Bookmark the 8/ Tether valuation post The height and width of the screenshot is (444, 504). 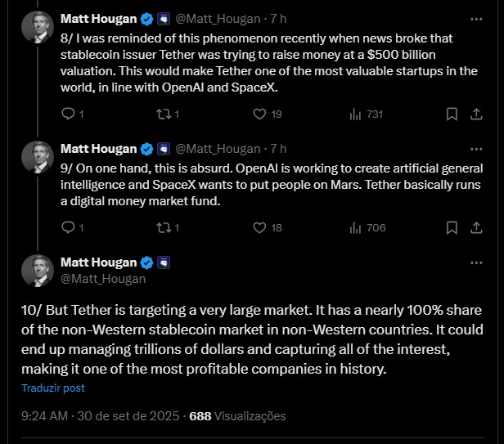click(451, 114)
